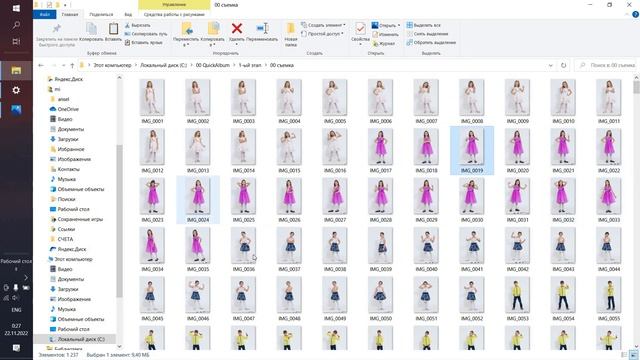Select thumbnail IMG_0024
This screenshot has width=640, height=360.
[x=198, y=200]
